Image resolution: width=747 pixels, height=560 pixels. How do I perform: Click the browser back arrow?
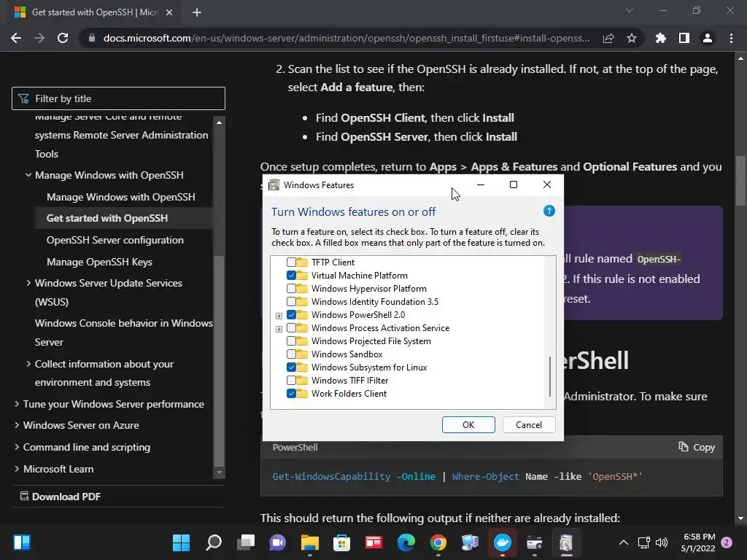point(16,38)
